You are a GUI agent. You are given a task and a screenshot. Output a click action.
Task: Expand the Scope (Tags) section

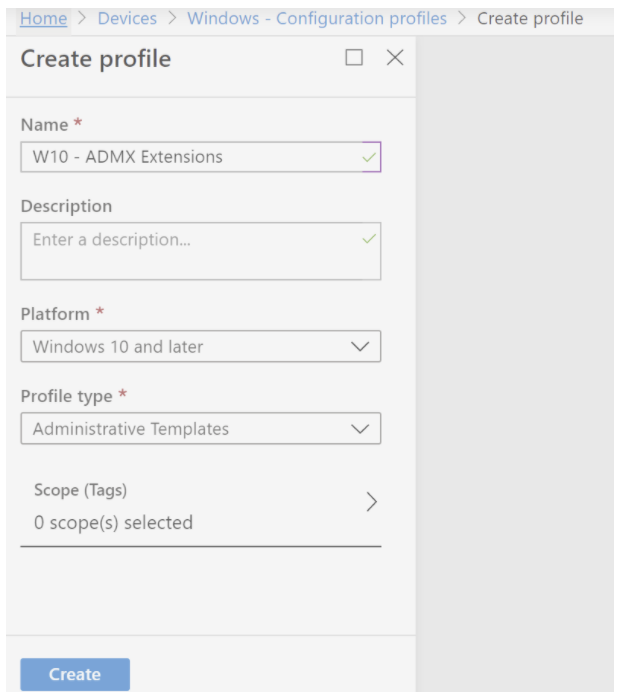(200, 506)
